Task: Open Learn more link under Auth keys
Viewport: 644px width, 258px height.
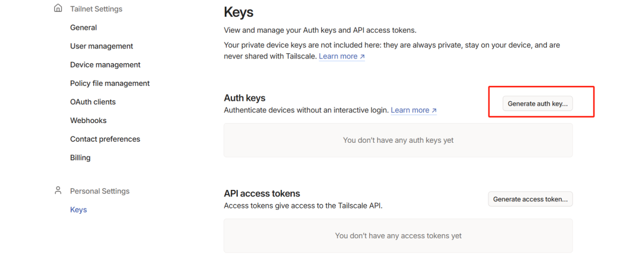Action: point(414,110)
